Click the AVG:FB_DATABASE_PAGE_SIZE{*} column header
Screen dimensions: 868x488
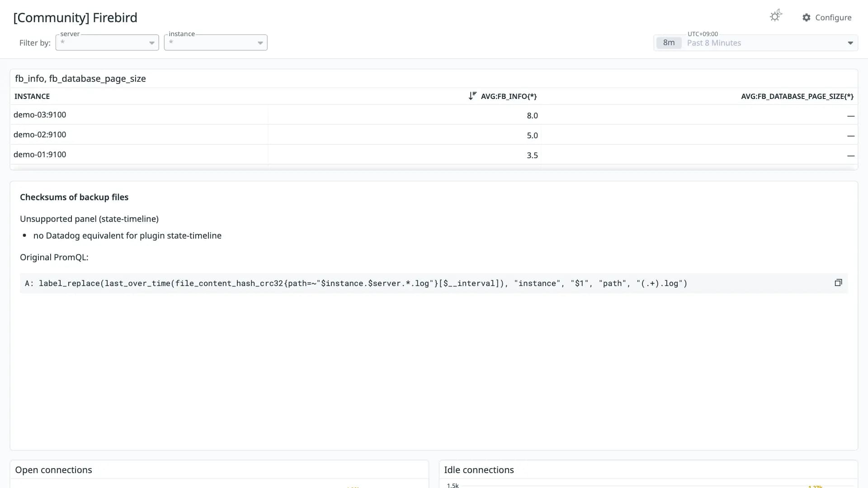point(797,96)
